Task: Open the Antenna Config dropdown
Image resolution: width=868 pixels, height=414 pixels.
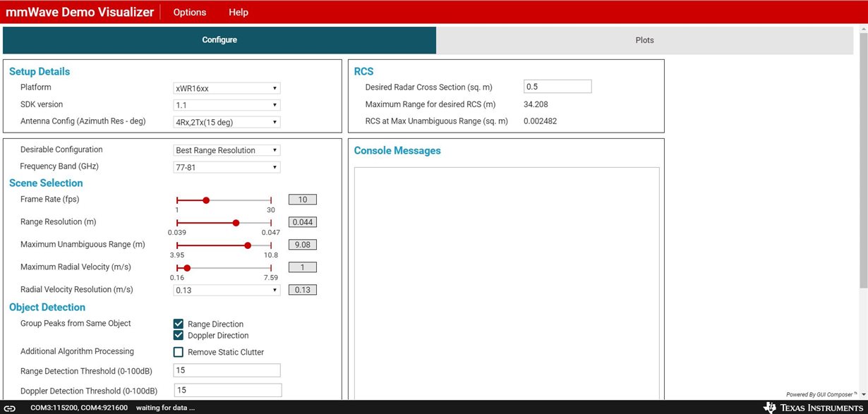Action: [x=227, y=122]
